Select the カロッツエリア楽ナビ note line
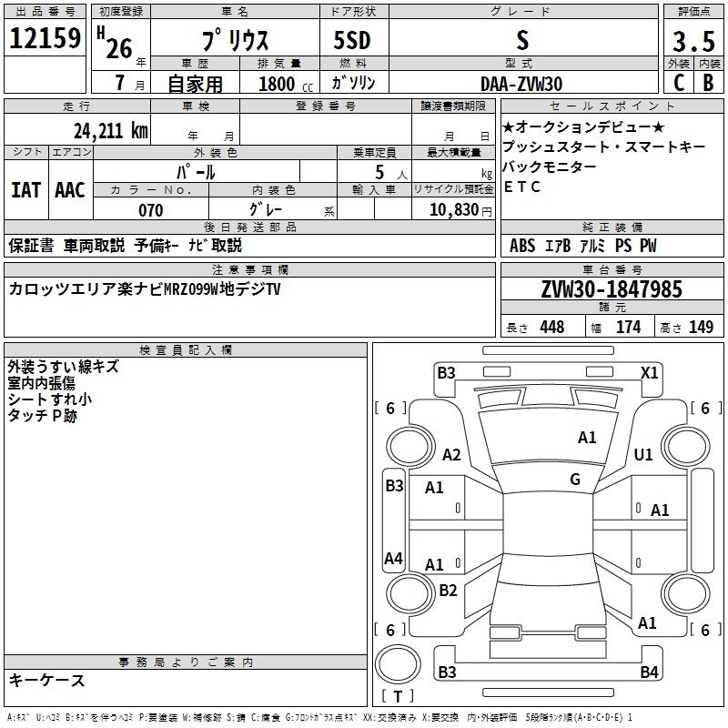Image resolution: width=728 pixels, height=728 pixels. tap(145, 289)
